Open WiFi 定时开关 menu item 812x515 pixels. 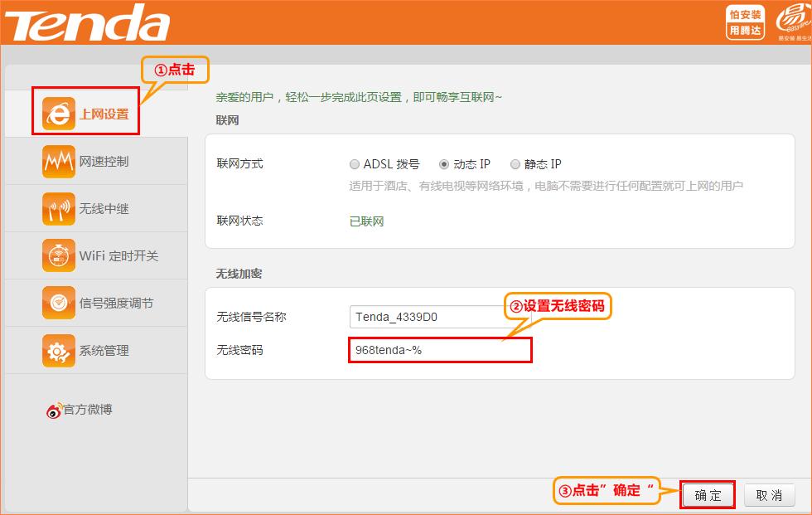click(96, 255)
